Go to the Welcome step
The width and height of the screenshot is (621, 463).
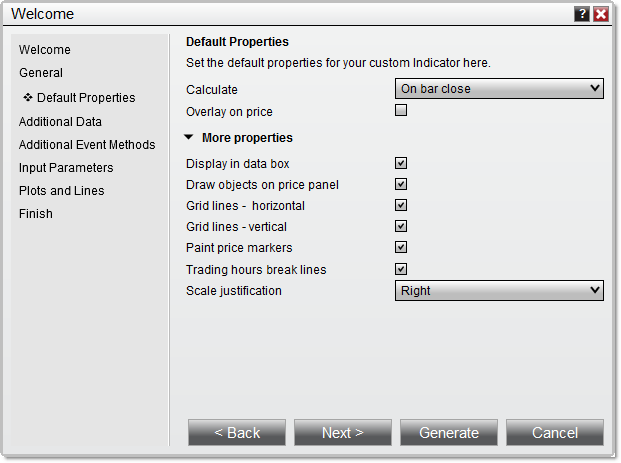(45, 50)
